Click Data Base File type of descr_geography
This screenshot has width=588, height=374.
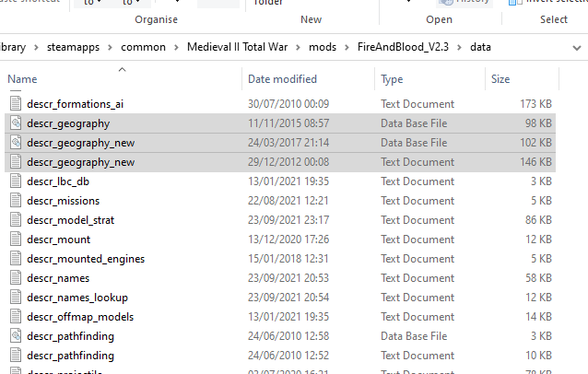(x=414, y=123)
